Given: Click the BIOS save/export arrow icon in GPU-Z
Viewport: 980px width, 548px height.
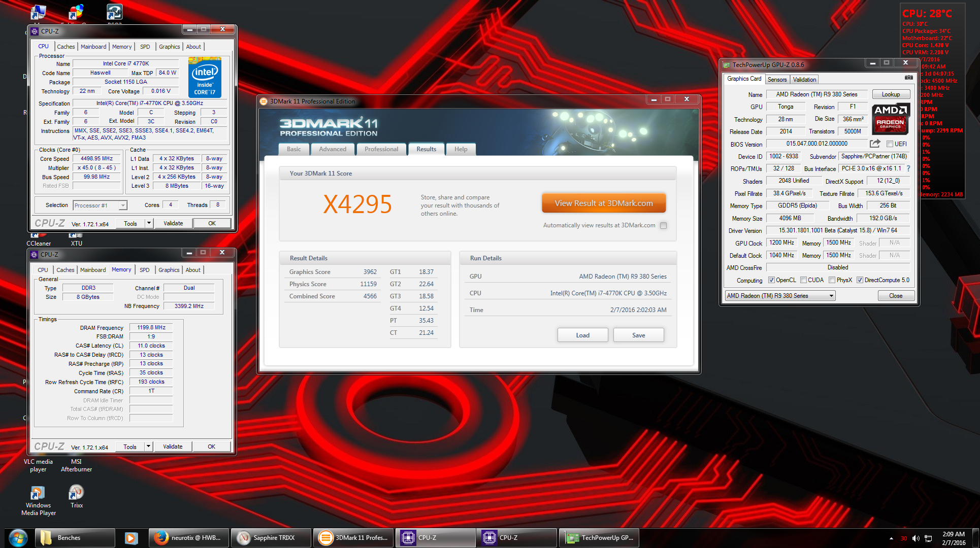Looking at the screenshot, I should (x=875, y=144).
